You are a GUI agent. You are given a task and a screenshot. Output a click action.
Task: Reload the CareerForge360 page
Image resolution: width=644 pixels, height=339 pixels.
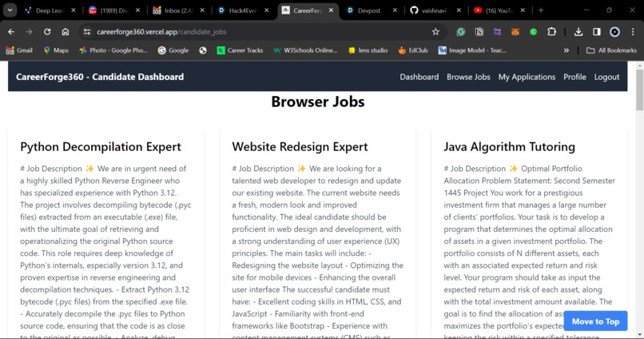pyautogui.click(x=47, y=32)
